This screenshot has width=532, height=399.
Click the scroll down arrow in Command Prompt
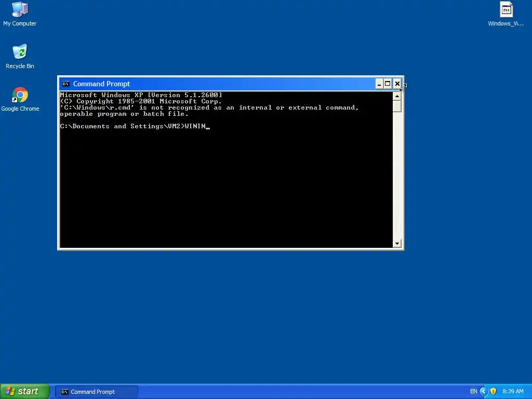(x=397, y=243)
